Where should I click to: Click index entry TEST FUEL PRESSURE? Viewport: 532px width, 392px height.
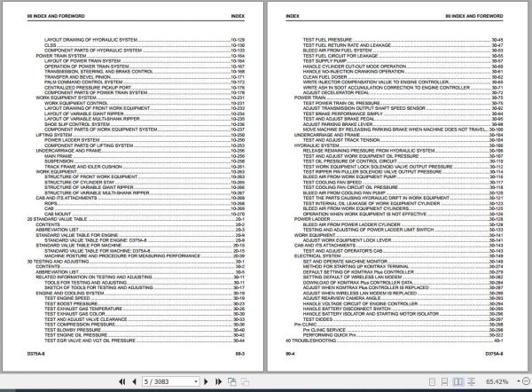click(327, 40)
